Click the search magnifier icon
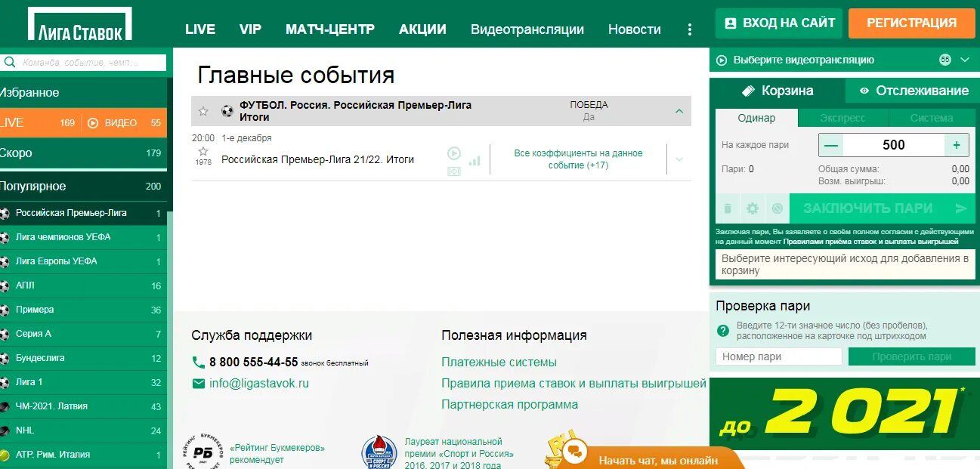Viewport: 980px width, 469px height. pyautogui.click(x=8, y=63)
